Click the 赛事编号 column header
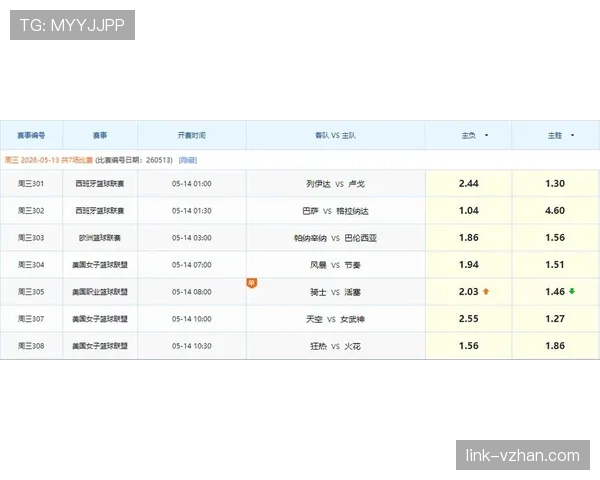This screenshot has height=480, width=600. click(x=31, y=135)
